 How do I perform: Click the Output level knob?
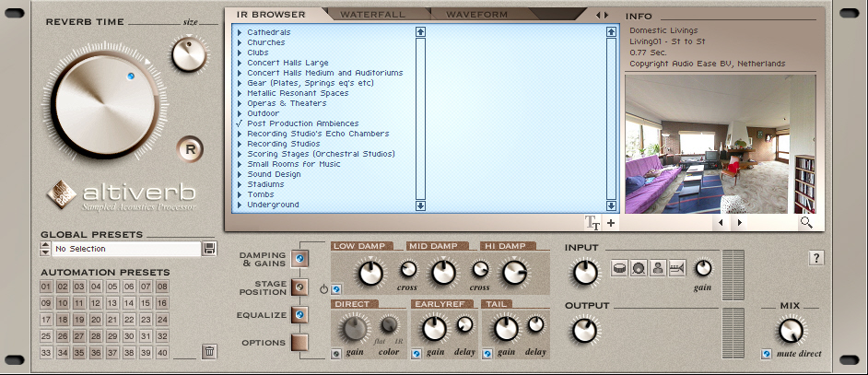585,331
